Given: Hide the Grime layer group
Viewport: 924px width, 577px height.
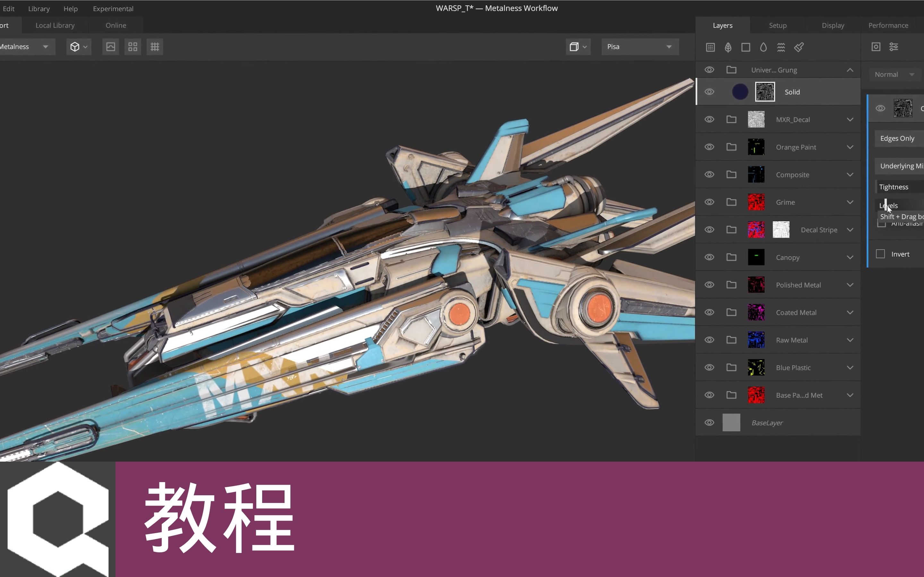Looking at the screenshot, I should coord(709,202).
